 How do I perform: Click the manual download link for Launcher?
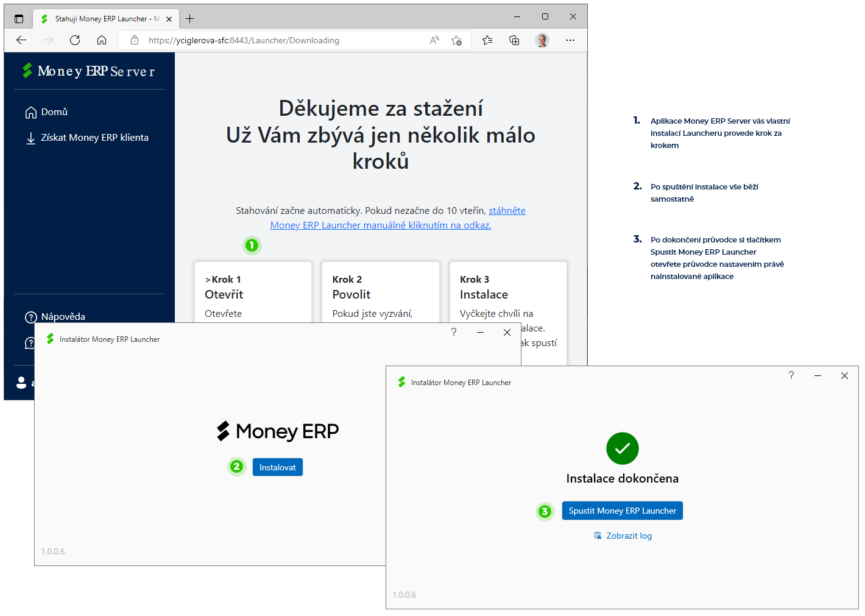(398, 218)
